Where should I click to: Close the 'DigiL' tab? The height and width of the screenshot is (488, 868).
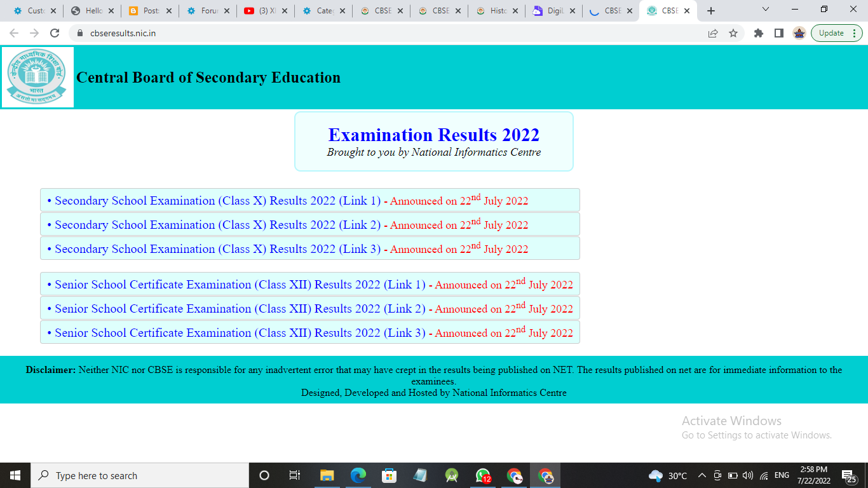(573, 11)
